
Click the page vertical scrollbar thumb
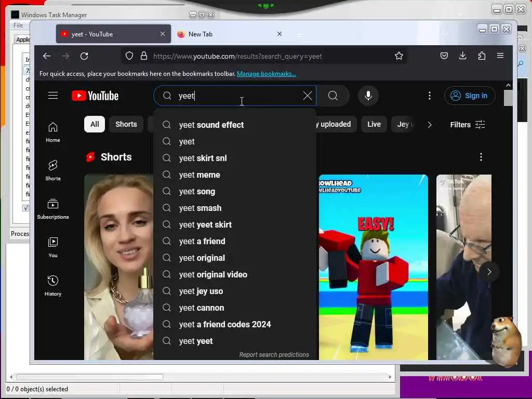point(508,98)
